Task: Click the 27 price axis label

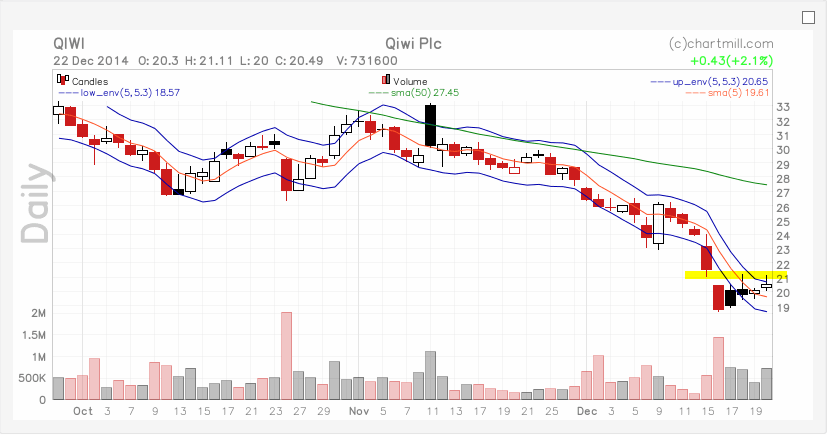Action: (783, 193)
